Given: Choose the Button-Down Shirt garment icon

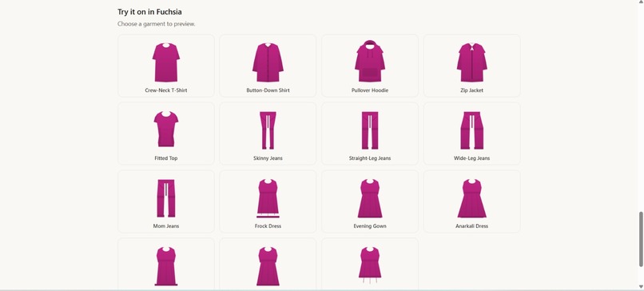Looking at the screenshot, I should click(268, 62).
